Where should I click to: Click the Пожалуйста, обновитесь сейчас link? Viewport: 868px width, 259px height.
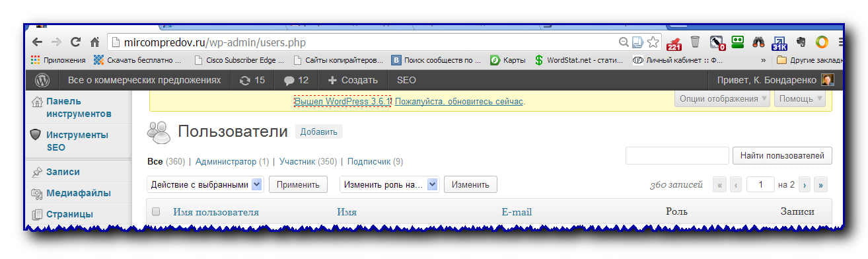459,102
